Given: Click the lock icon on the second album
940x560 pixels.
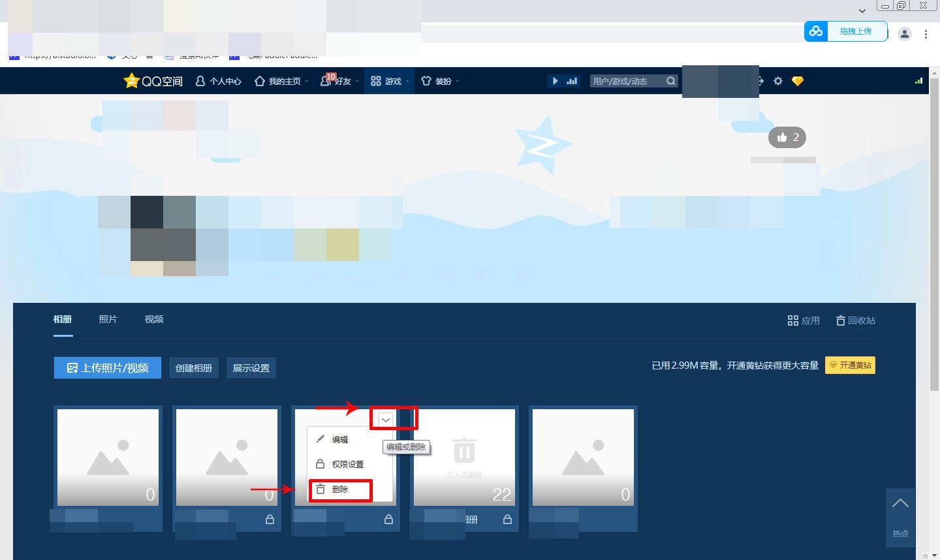Looking at the screenshot, I should coord(269,519).
